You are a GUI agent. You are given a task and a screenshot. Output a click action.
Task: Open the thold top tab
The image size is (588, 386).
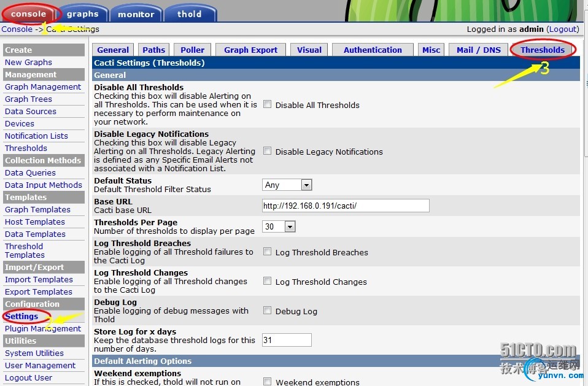point(190,14)
